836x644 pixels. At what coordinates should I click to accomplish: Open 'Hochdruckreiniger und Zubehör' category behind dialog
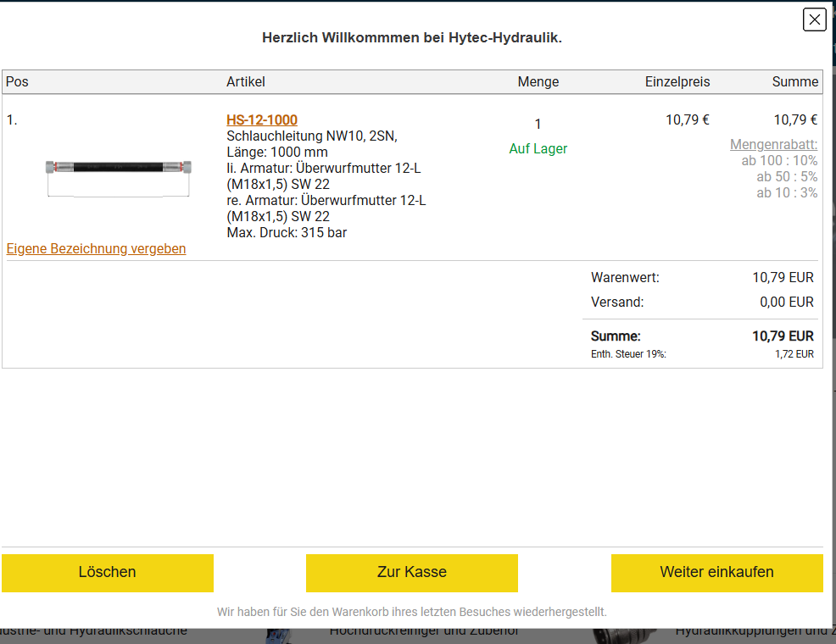point(424,633)
